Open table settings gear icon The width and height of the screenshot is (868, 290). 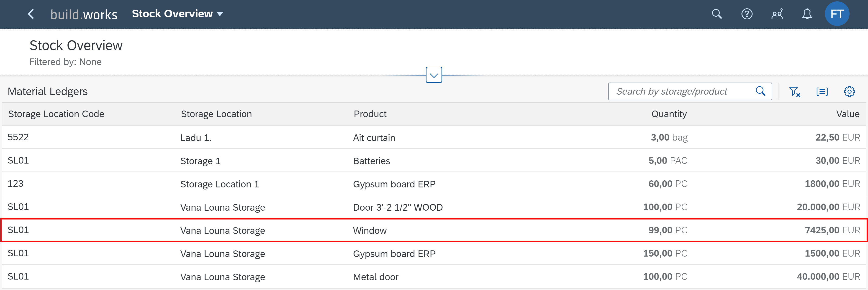point(849,91)
